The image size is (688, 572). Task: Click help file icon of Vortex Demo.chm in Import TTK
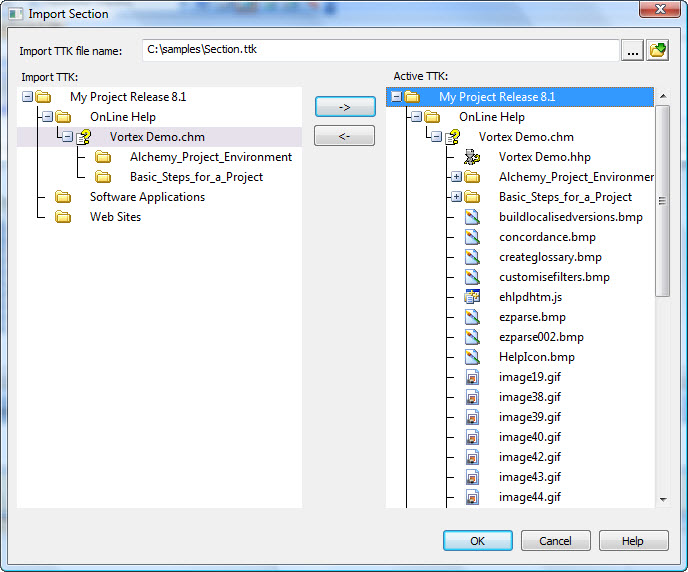tap(83, 137)
